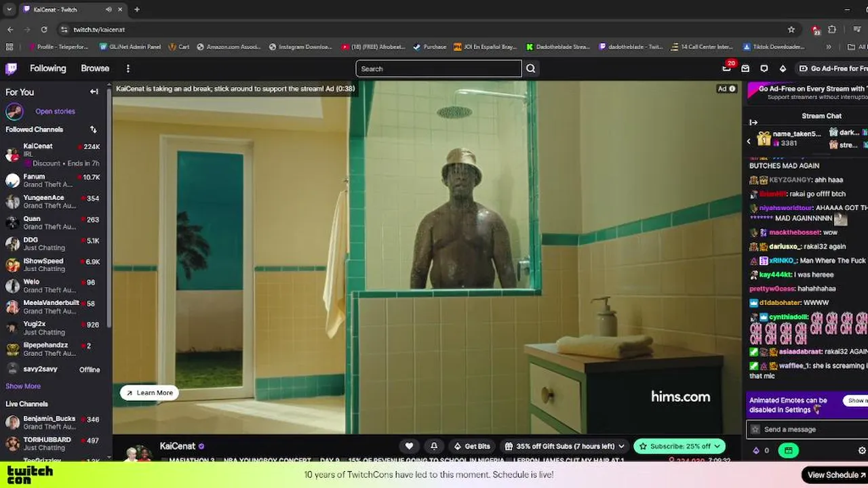Select Quan channel in sidebar

pyautogui.click(x=53, y=222)
